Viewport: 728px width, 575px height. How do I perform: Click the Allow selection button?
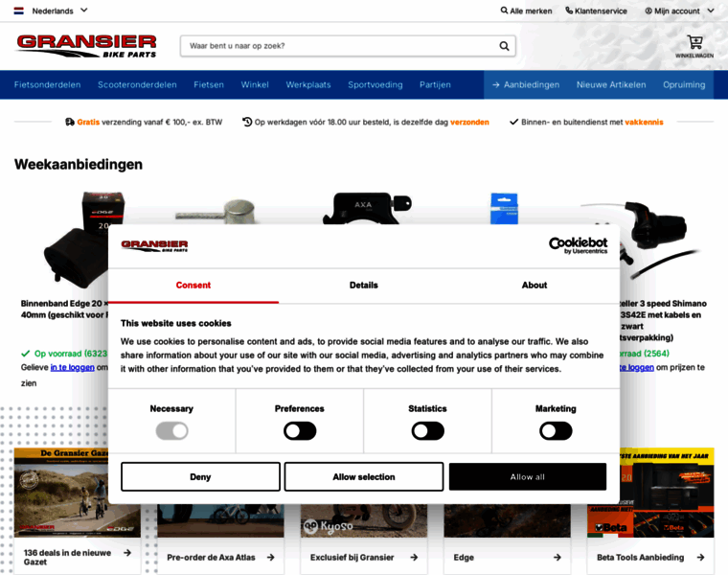pos(364,476)
